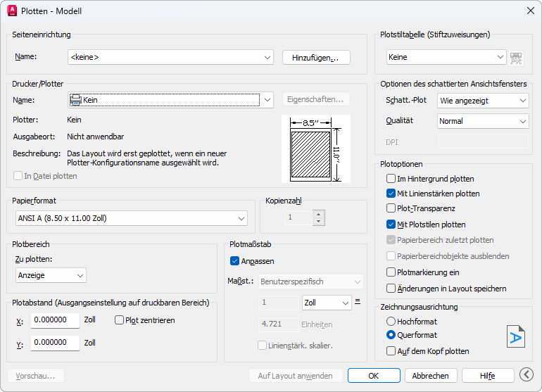Viewport: 542px width, 392px height.
Task: Uncheck the Anpassen plot scale option
Action: pos(236,261)
